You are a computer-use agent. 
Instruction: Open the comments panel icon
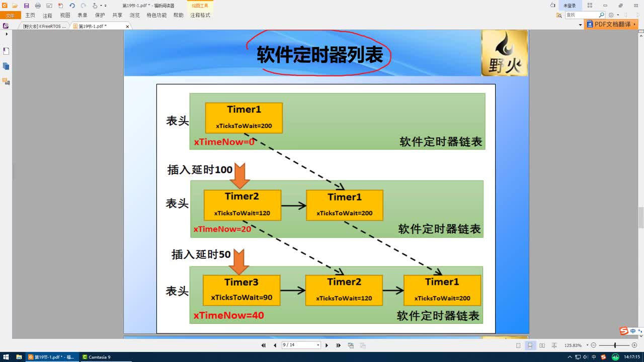tap(6, 81)
